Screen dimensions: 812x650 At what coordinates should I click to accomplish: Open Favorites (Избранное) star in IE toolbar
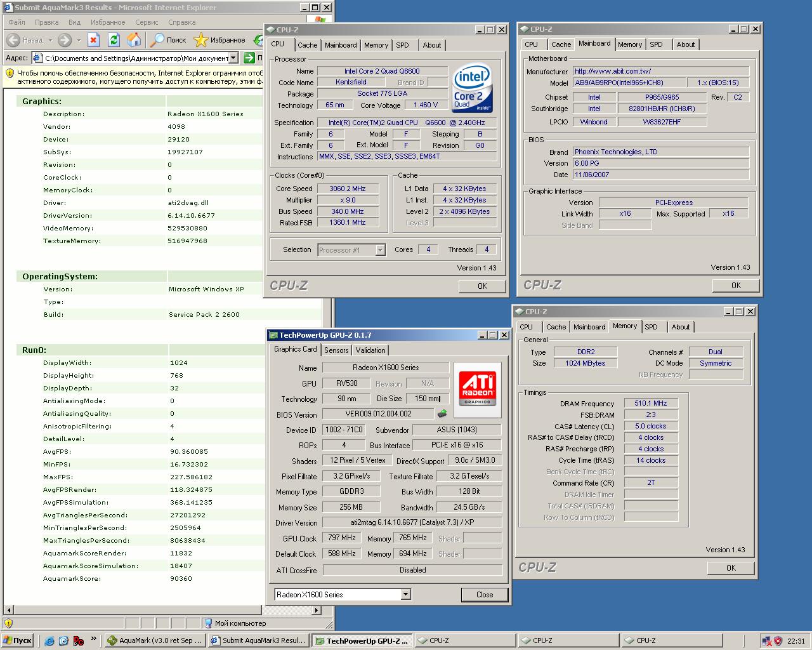pos(219,40)
